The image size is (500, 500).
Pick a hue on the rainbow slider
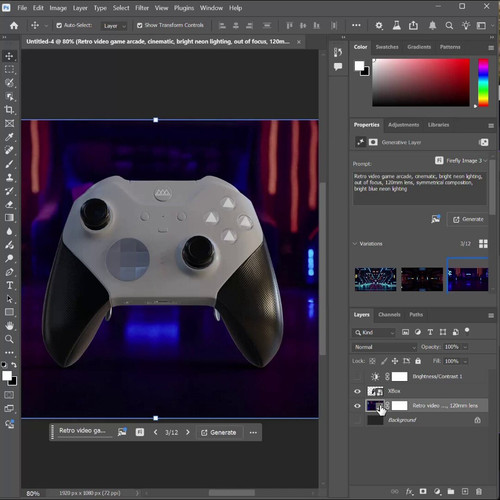tap(483, 83)
